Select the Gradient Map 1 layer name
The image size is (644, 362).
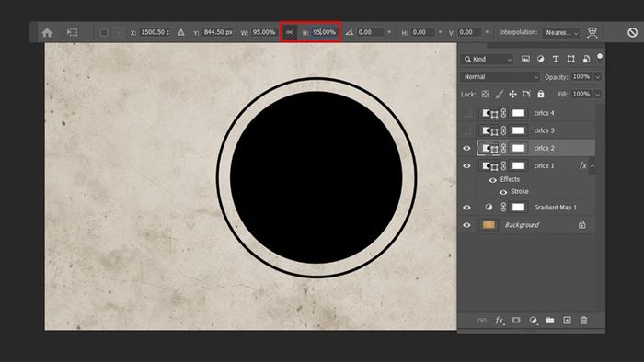pos(556,208)
